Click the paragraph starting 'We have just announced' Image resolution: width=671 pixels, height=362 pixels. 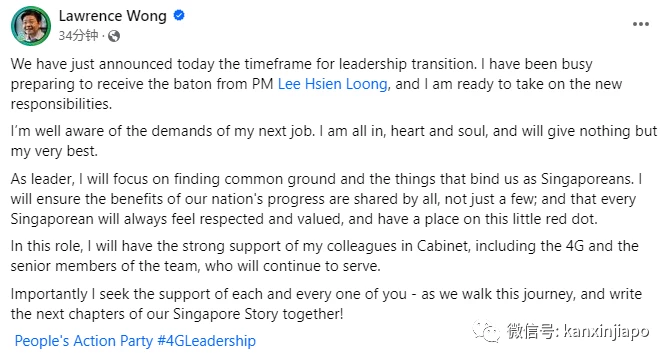316,84
